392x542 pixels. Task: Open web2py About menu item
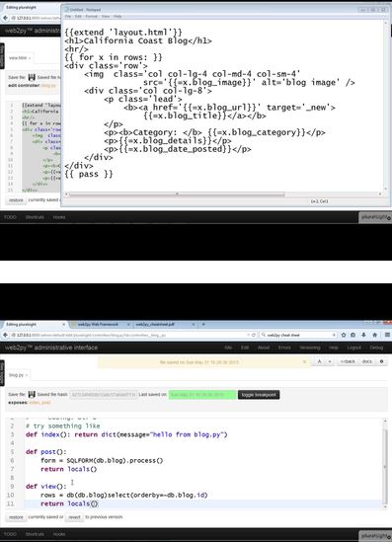[x=264, y=348]
